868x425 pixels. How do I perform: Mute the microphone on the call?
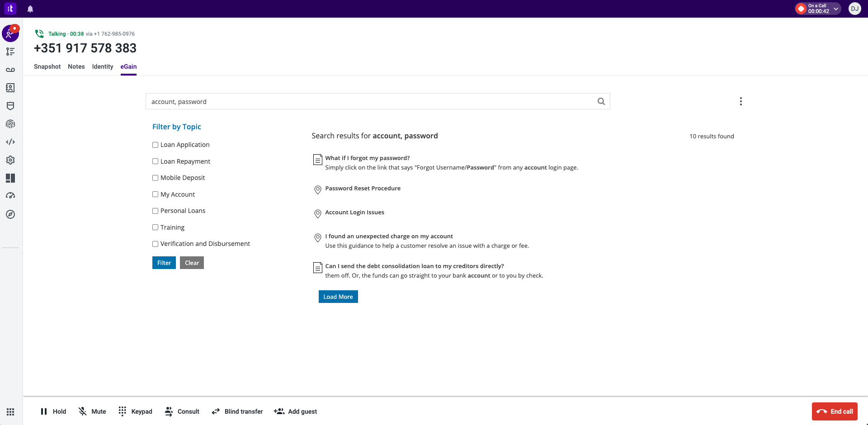click(92, 411)
